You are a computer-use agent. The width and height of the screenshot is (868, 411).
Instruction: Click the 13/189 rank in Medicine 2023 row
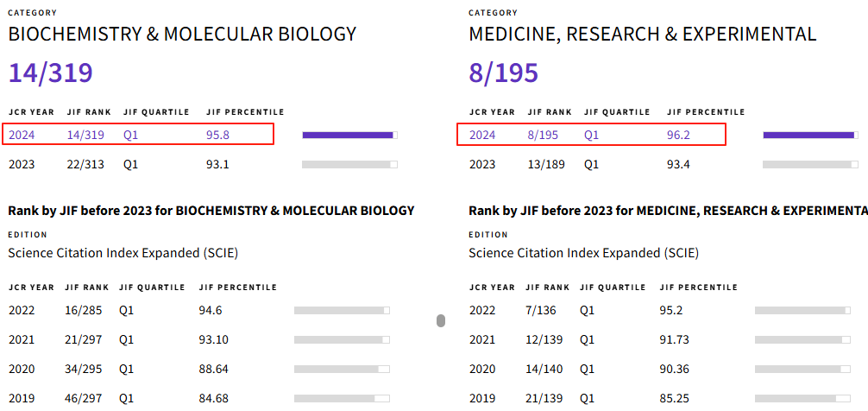pos(547,164)
